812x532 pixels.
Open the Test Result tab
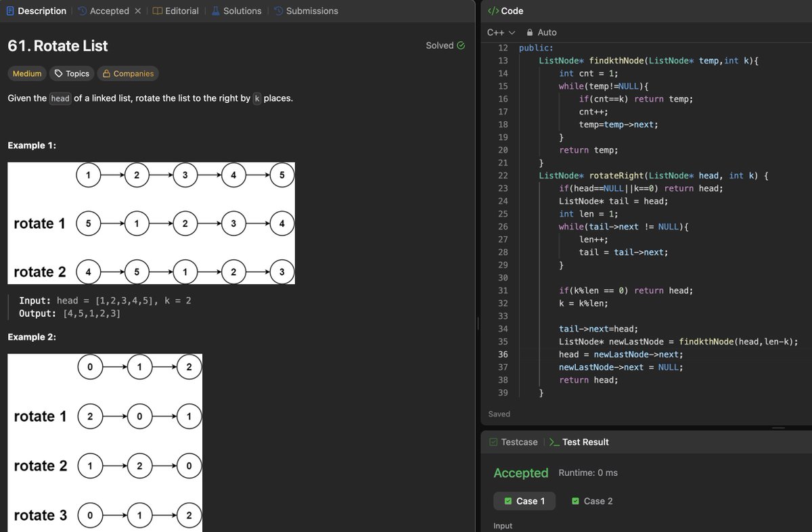(579, 442)
